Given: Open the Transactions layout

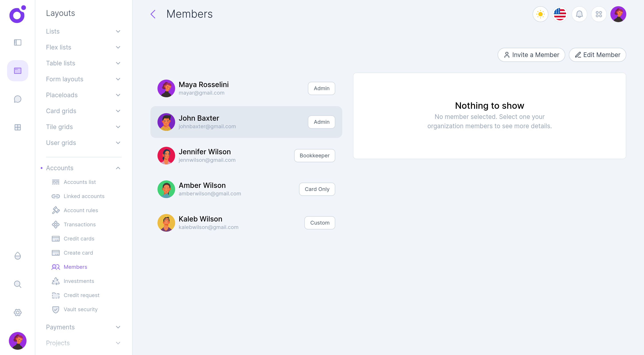Looking at the screenshot, I should [x=79, y=224].
